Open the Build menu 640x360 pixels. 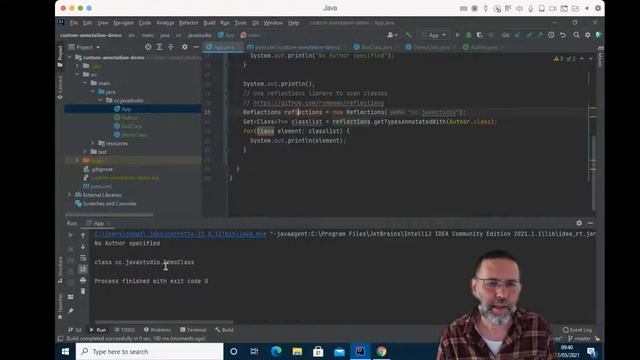coord(209,23)
